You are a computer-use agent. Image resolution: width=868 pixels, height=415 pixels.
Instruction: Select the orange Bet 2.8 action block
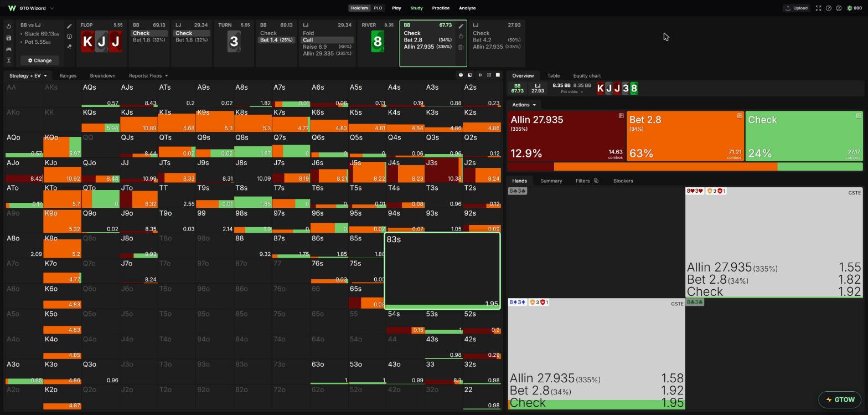click(685, 136)
